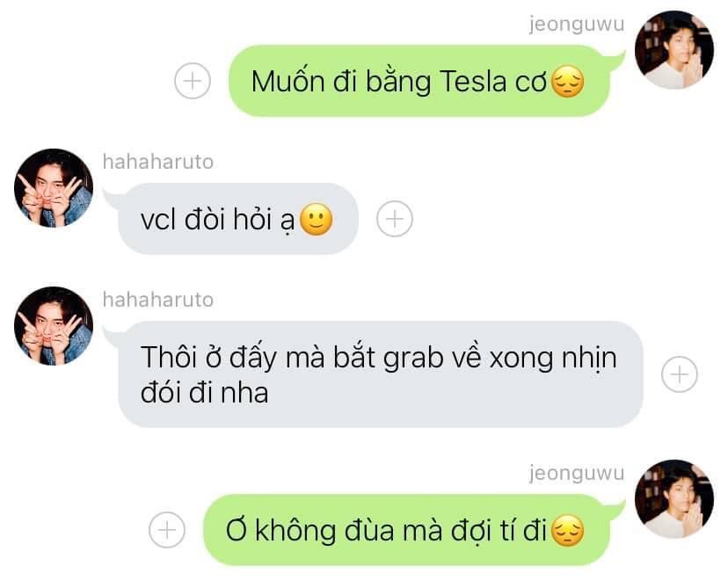This screenshot has height=580, width=728.
Task: Tap plus icon beside 'Ơ không đùa mà đợi tí đi'
Action: pos(167,530)
